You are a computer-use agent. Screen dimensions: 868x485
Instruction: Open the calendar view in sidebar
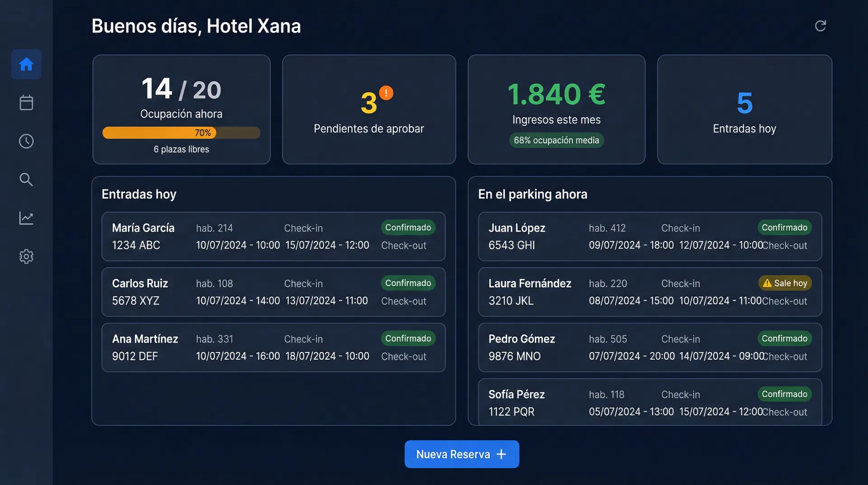tap(26, 103)
